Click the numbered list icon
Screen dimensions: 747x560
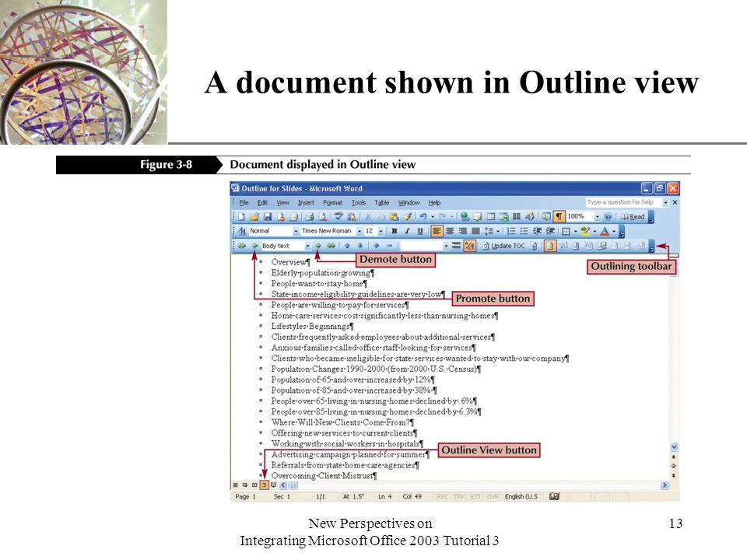pos(511,232)
